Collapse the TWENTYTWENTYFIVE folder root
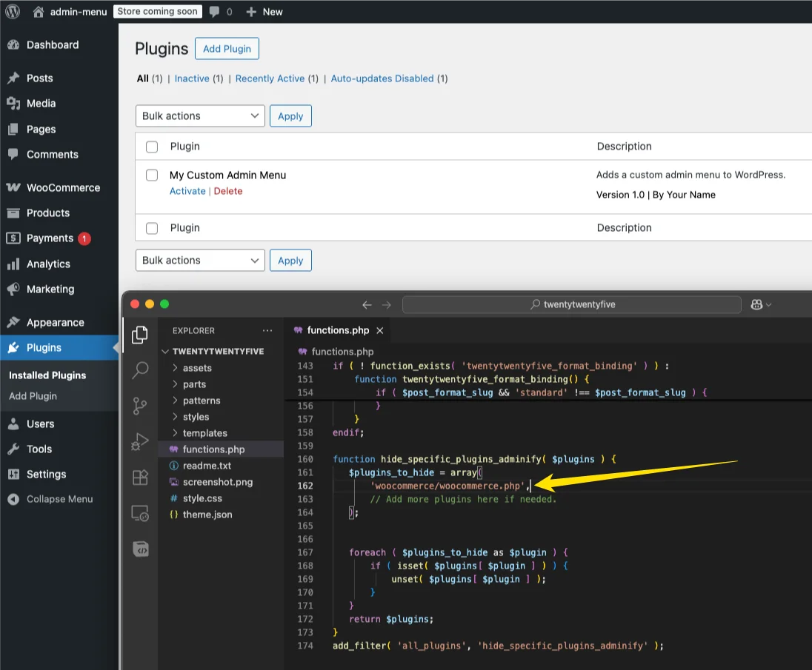The width and height of the screenshot is (812, 670). (x=165, y=352)
